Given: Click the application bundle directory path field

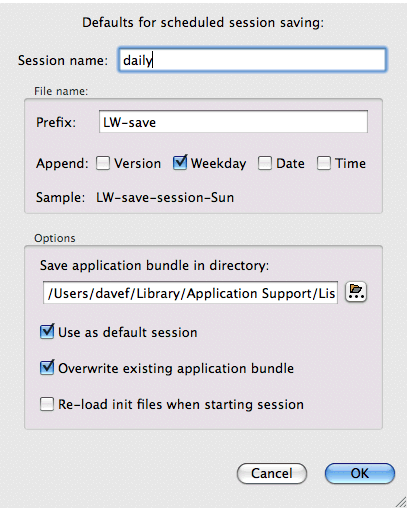Looking at the screenshot, I should tap(190, 293).
